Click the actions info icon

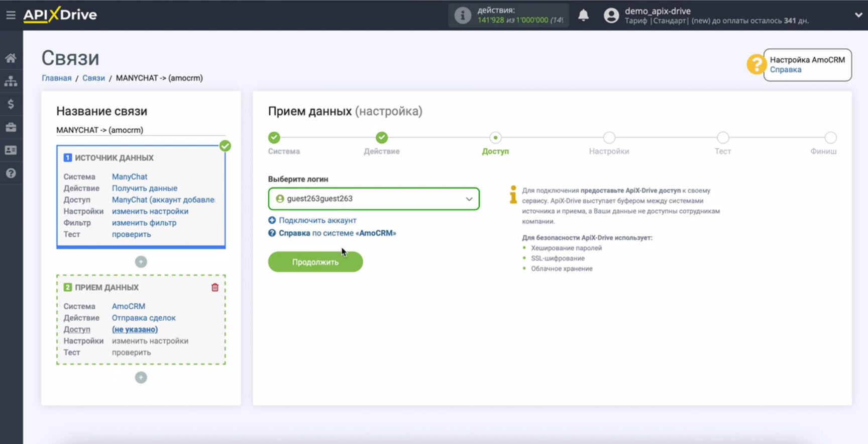click(463, 15)
